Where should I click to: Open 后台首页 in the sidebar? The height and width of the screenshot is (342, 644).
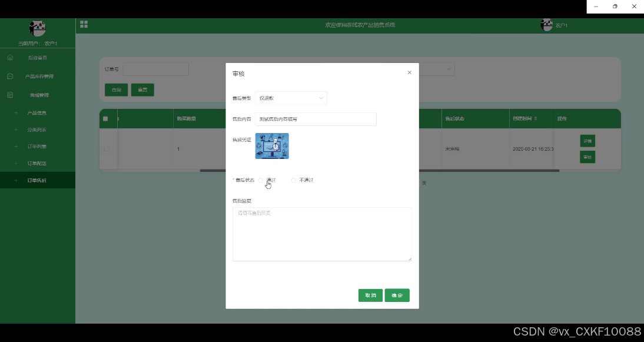pos(37,58)
